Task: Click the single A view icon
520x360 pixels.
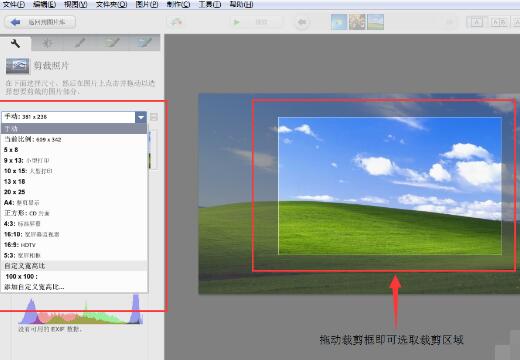Action: [476, 22]
